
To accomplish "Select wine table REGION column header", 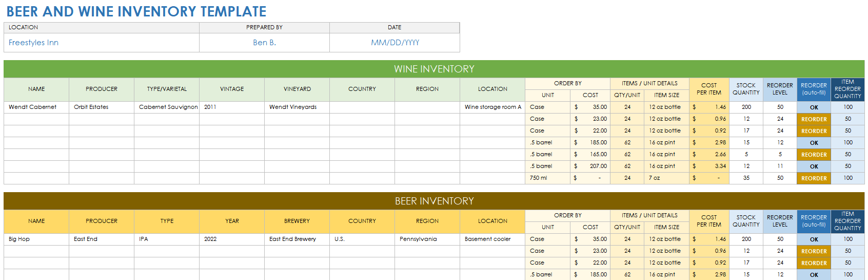I will tap(427, 89).
